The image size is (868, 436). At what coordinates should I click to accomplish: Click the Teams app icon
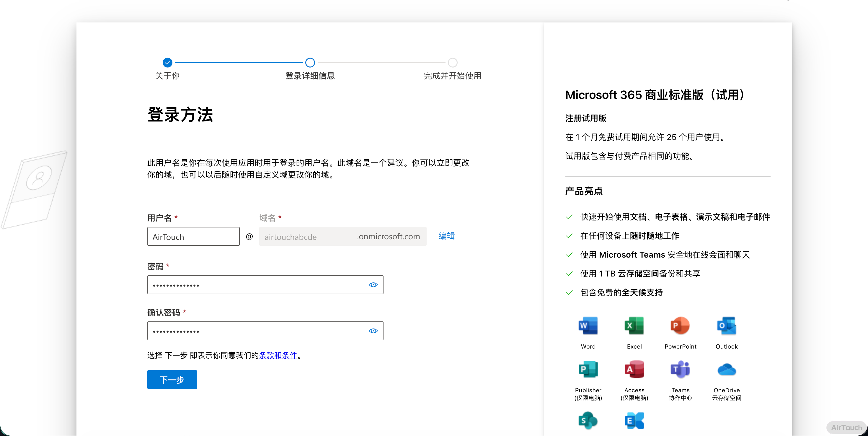coord(680,370)
